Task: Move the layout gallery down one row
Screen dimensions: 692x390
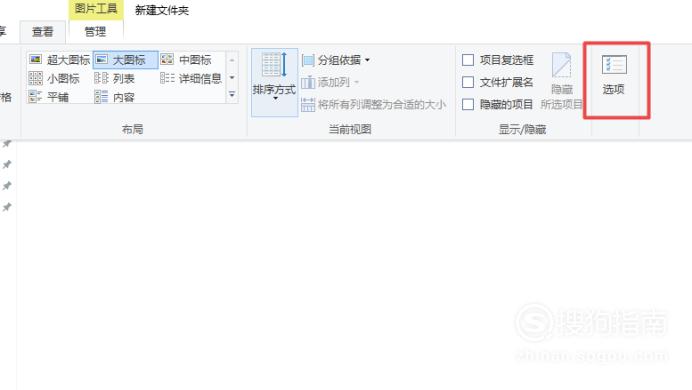Action: (232, 78)
